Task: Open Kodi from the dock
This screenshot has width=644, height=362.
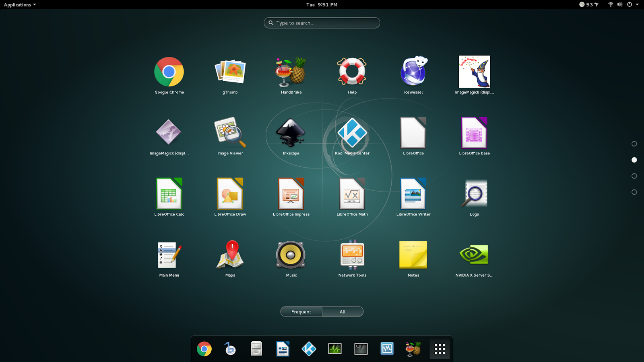Action: click(309, 349)
